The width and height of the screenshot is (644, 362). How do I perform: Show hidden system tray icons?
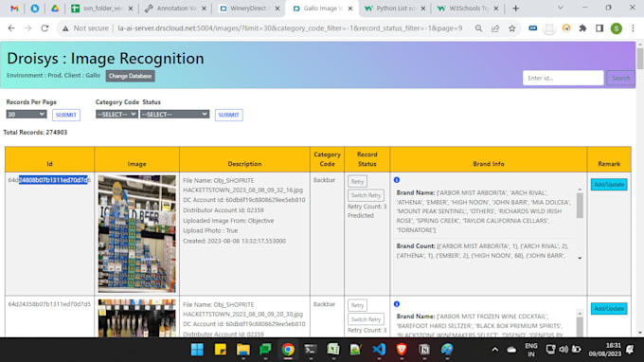point(495,350)
